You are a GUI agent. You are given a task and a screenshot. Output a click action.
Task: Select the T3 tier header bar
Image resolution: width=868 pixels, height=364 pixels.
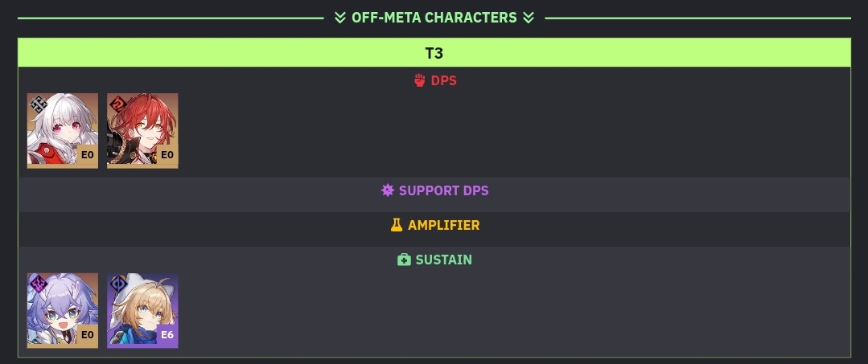click(x=434, y=53)
